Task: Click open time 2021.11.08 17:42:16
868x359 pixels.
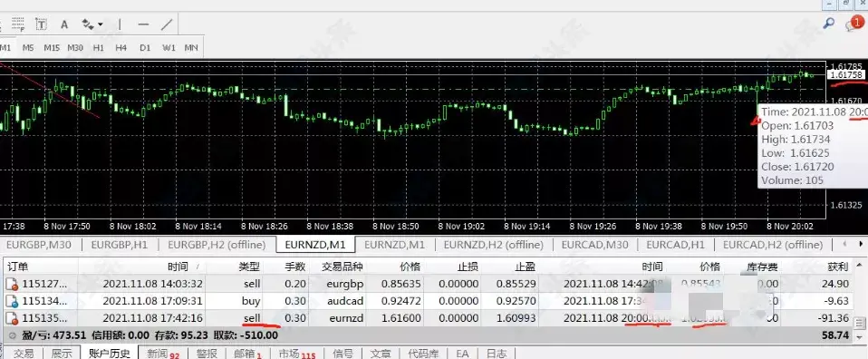Action: 153,318
